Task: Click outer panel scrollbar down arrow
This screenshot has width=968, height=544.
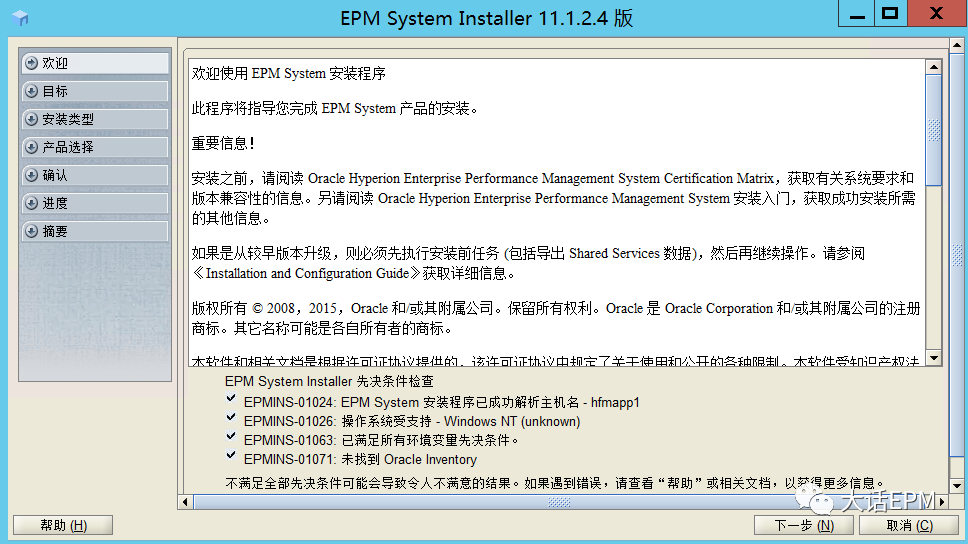Action: [x=957, y=485]
